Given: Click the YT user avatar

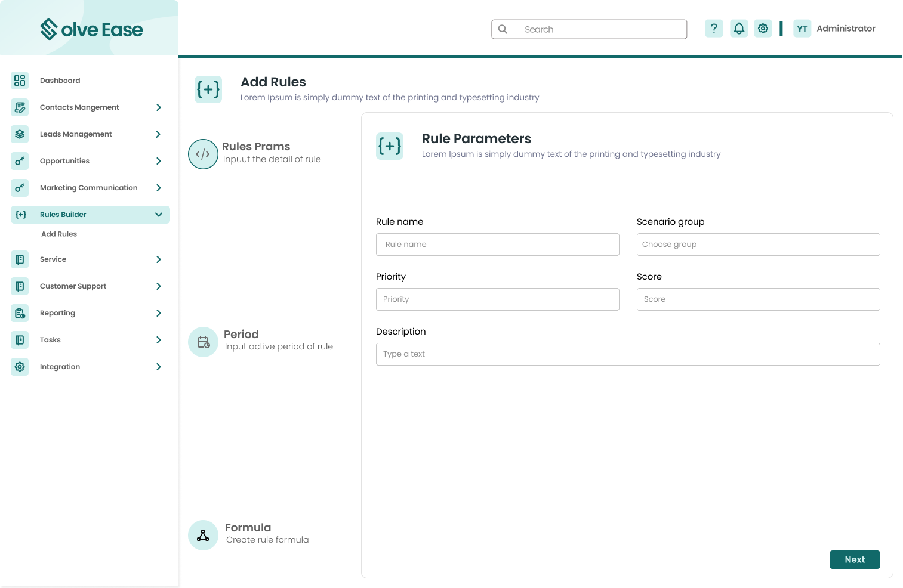Looking at the screenshot, I should coord(802,29).
